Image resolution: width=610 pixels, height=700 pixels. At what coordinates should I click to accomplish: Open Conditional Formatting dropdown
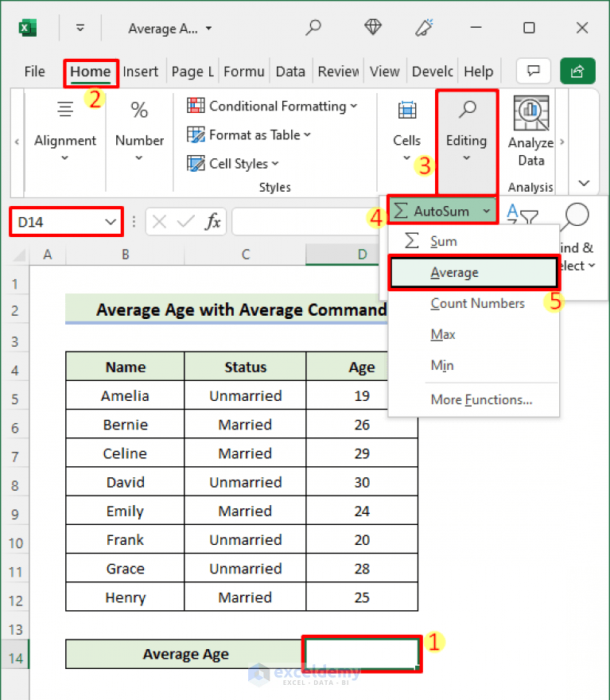tap(272, 107)
